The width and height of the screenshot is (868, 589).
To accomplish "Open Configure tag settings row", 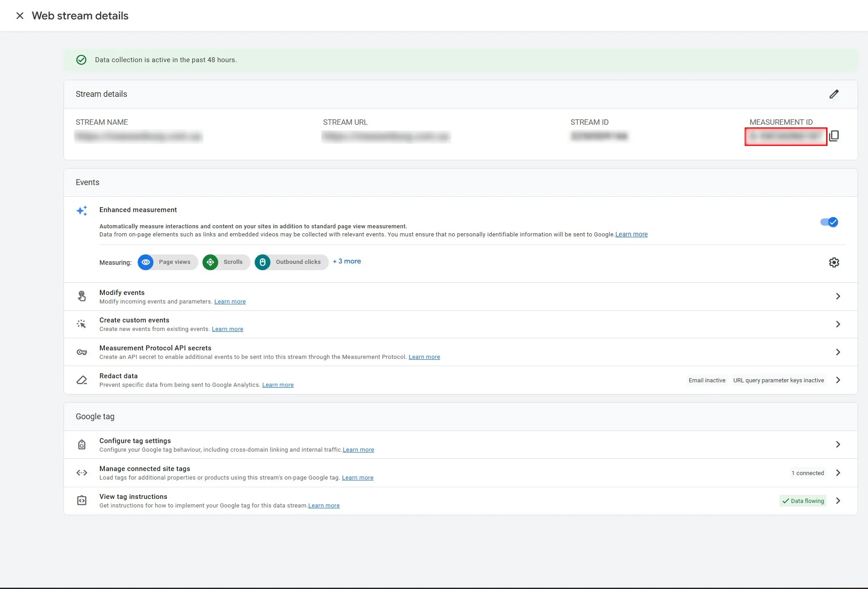I will pyautogui.click(x=838, y=444).
